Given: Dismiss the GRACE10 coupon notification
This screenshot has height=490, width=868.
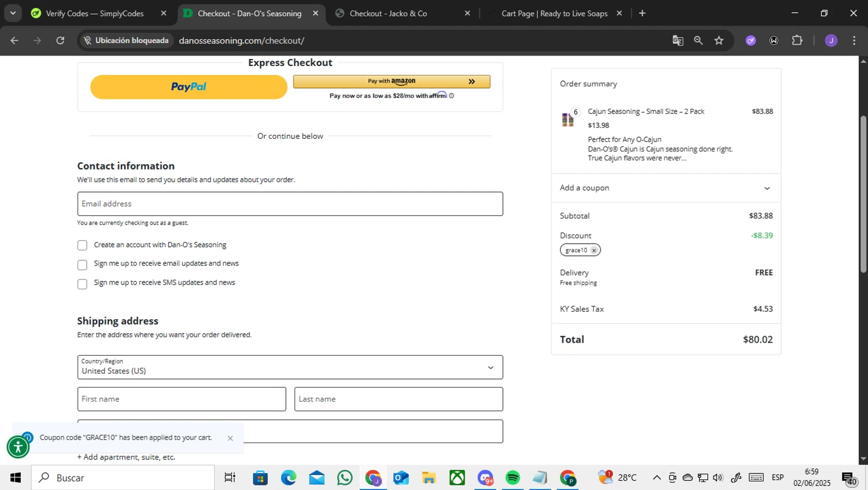Looking at the screenshot, I should coord(230,438).
